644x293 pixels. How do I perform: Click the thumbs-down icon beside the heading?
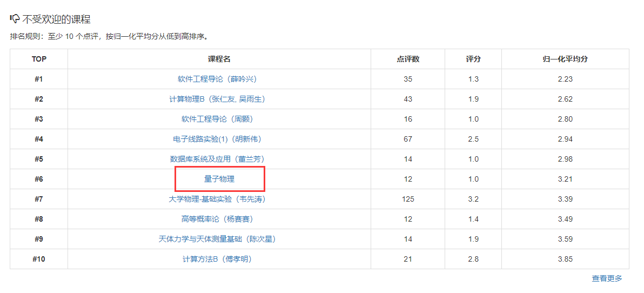(15, 19)
